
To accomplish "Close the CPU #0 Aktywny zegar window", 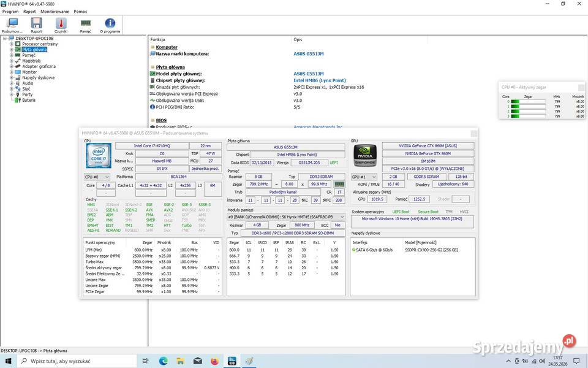I will (x=581, y=87).
